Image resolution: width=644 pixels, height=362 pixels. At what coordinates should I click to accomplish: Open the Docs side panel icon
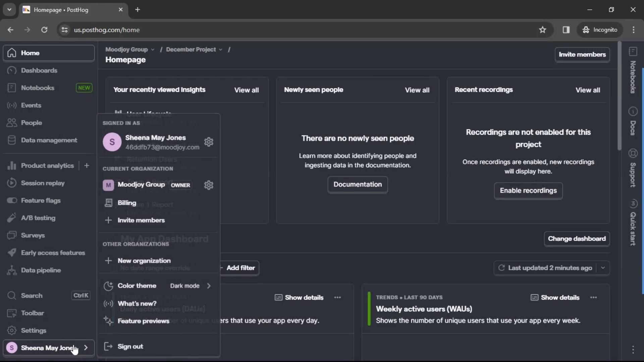pos(633,111)
